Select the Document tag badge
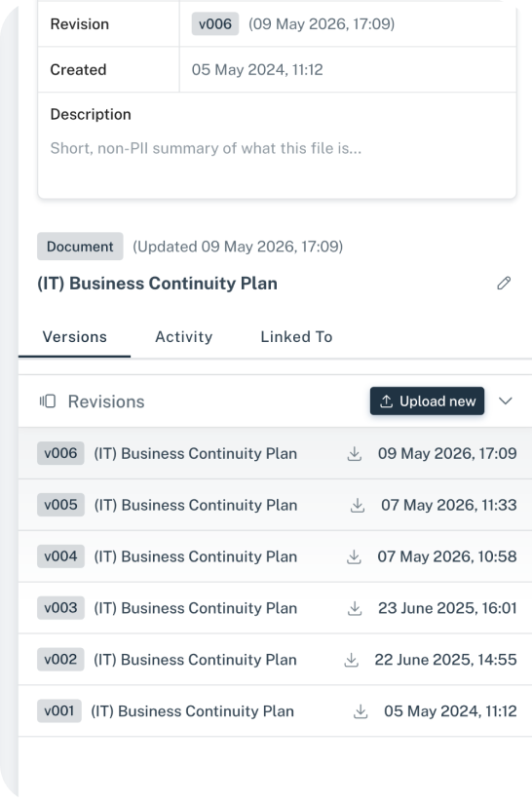The width and height of the screenshot is (532, 803). click(80, 247)
